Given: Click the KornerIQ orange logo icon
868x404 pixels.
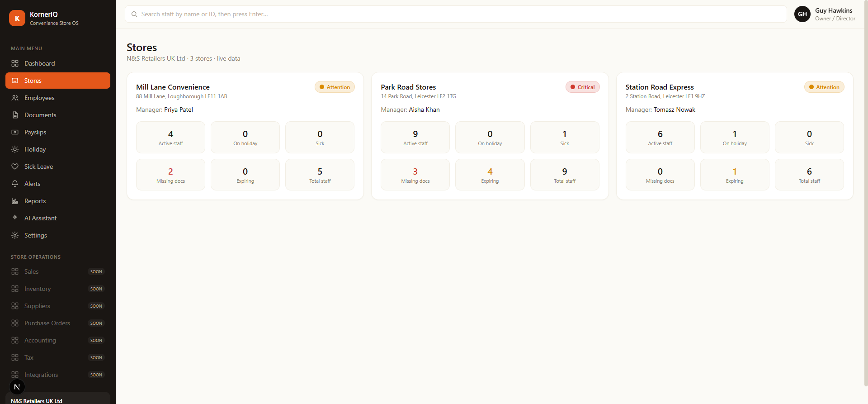Looking at the screenshot, I should pyautogui.click(x=17, y=18).
